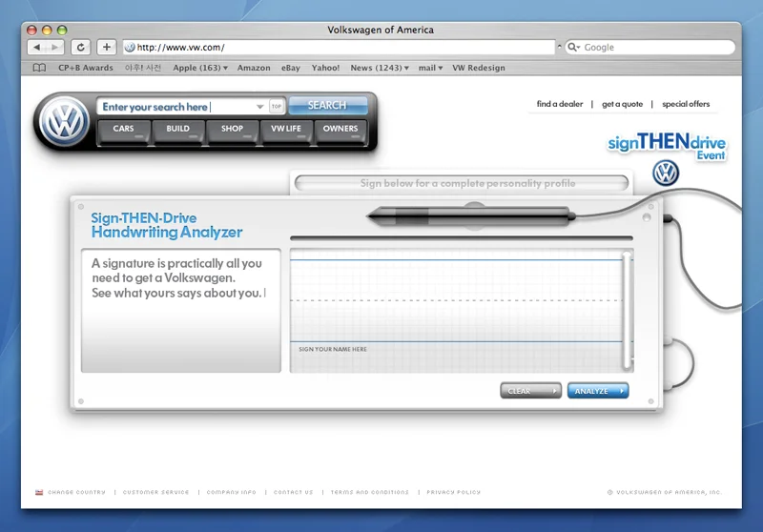763x532 pixels.
Task: Click the blue SEARCH button
Action: click(x=327, y=105)
